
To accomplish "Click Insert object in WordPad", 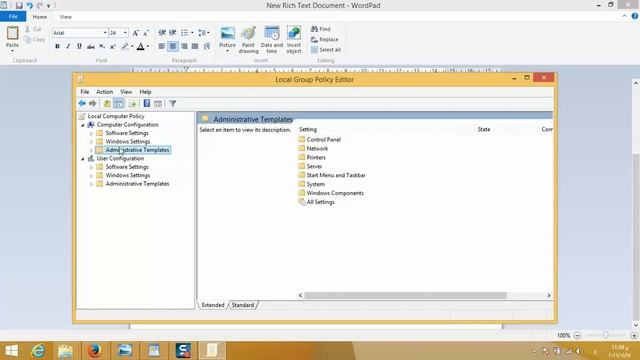I will tap(294, 40).
